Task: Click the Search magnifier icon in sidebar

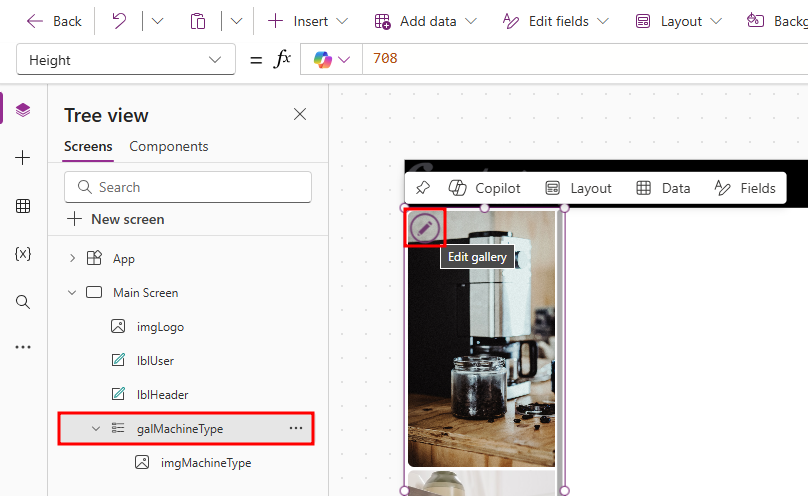Action: 23,302
